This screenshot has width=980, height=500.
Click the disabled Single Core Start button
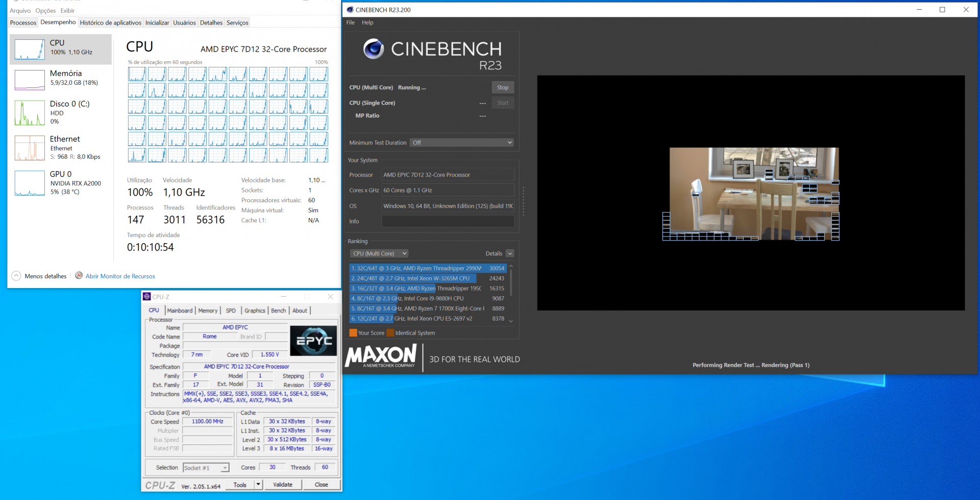click(503, 103)
